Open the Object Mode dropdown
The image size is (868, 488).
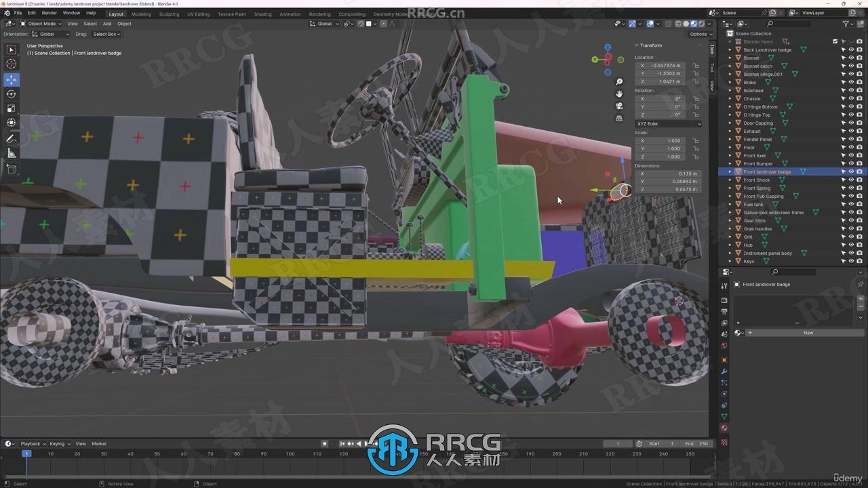tap(41, 24)
